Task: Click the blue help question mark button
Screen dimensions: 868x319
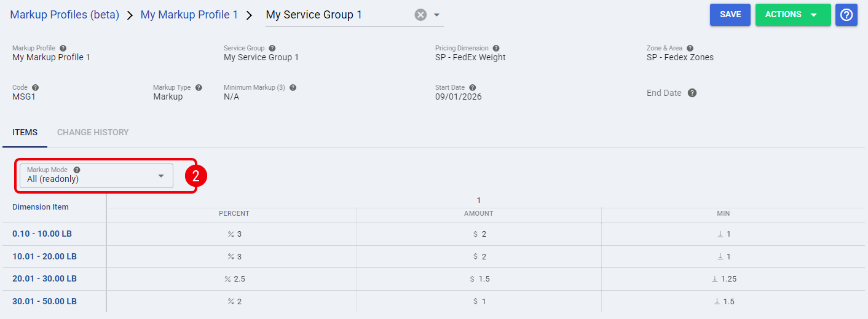Action: click(846, 15)
